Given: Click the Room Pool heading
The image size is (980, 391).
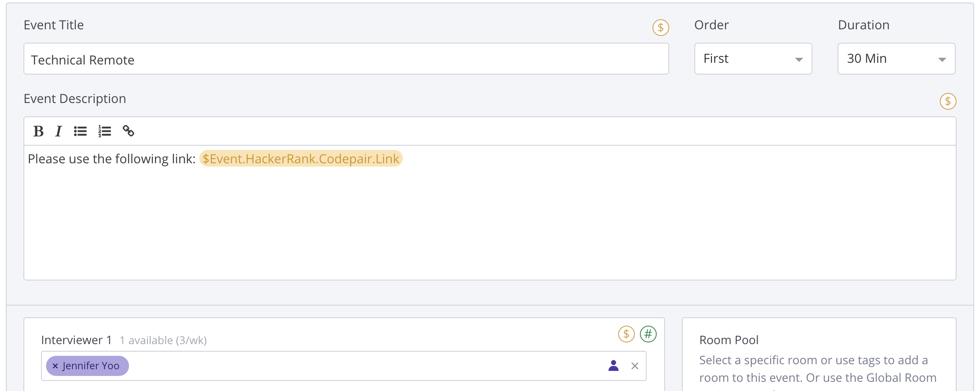Looking at the screenshot, I should (x=729, y=340).
